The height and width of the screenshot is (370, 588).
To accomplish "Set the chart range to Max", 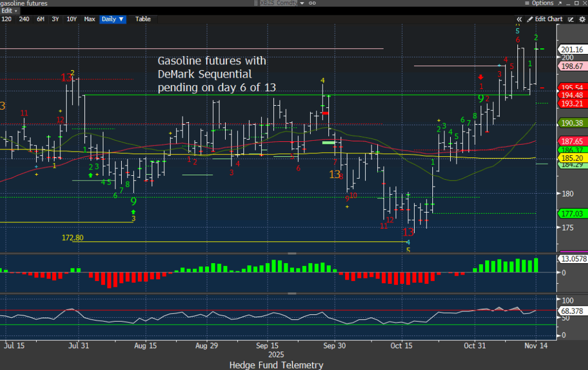I will pos(90,19).
